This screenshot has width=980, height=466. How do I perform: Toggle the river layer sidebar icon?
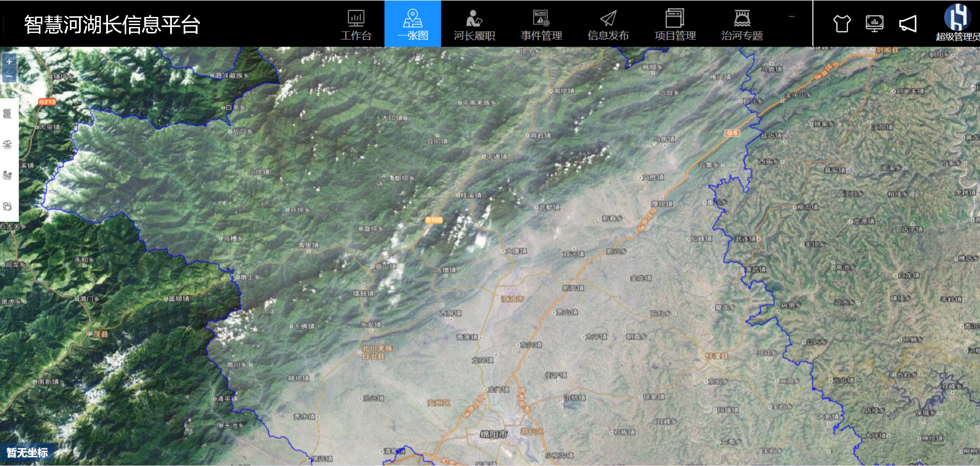click(8, 114)
